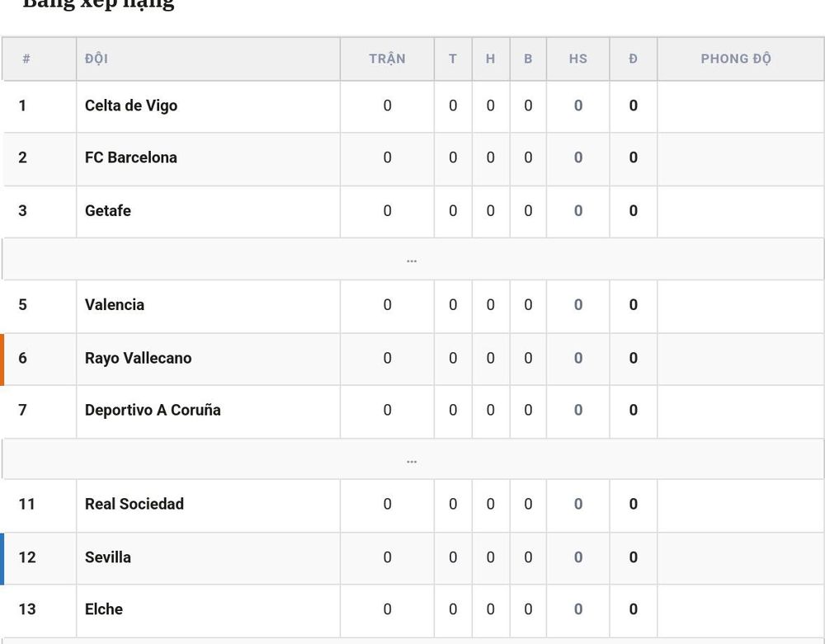Click the # rank column header

pos(26,59)
